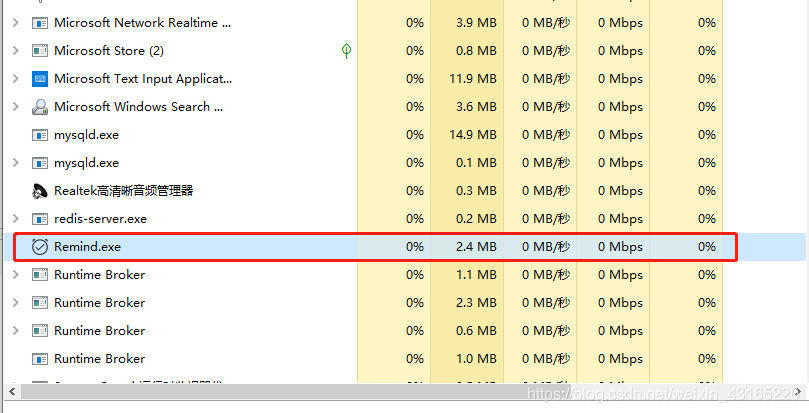Expand the redis-server.exe entry
This screenshot has height=413, width=809.
point(15,219)
